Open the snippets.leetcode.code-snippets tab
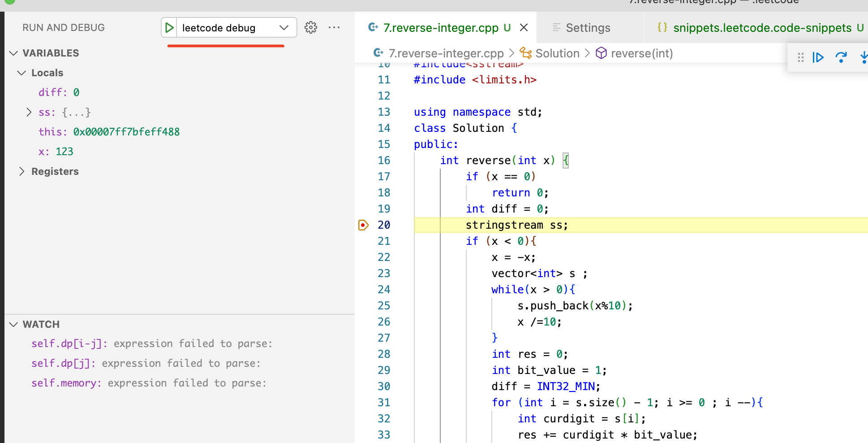The height and width of the screenshot is (443, 868). pyautogui.click(x=762, y=28)
